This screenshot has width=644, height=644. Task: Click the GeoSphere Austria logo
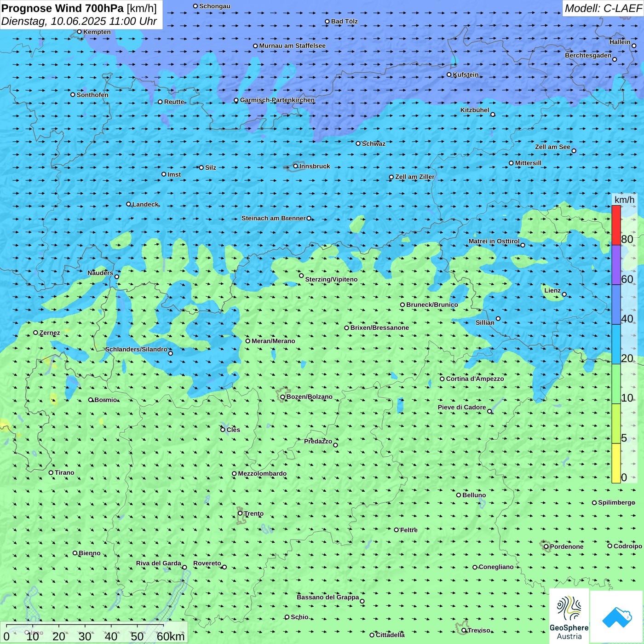pyautogui.click(x=569, y=615)
